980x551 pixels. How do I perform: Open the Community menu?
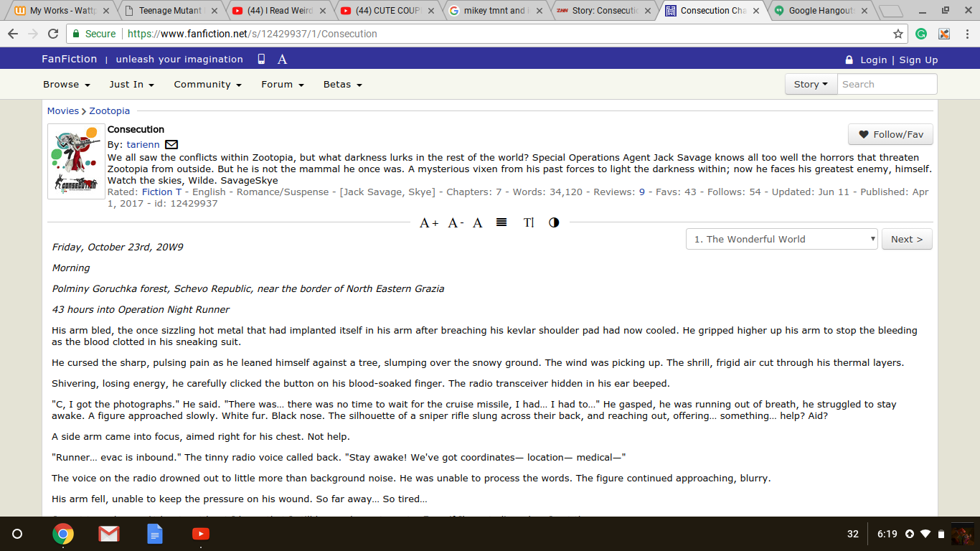[207, 85]
